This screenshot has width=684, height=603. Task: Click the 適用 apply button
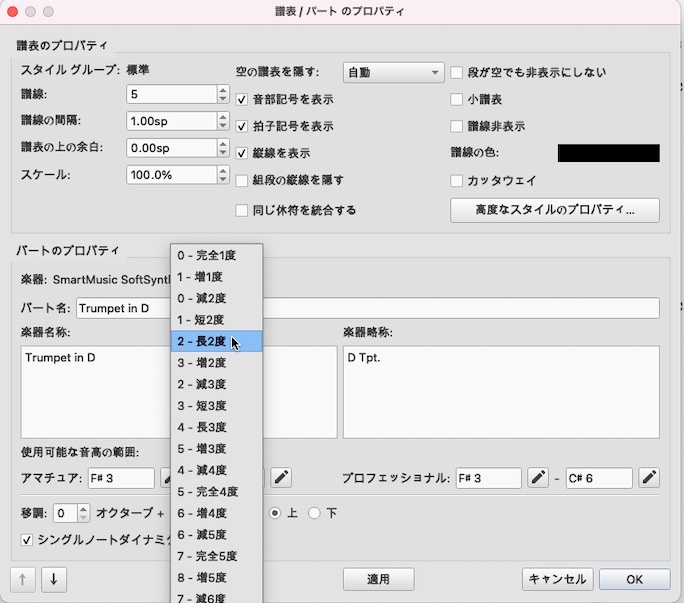click(x=378, y=579)
